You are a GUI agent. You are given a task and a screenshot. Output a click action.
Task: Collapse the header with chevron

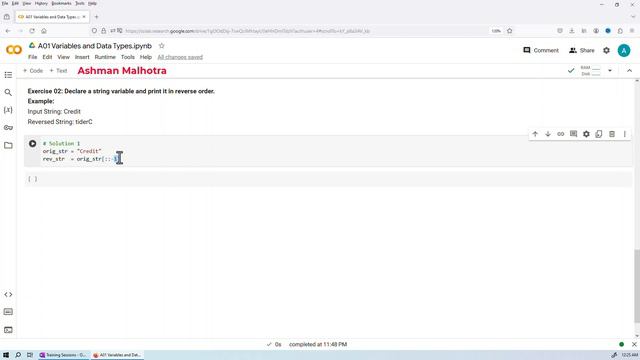(629, 71)
